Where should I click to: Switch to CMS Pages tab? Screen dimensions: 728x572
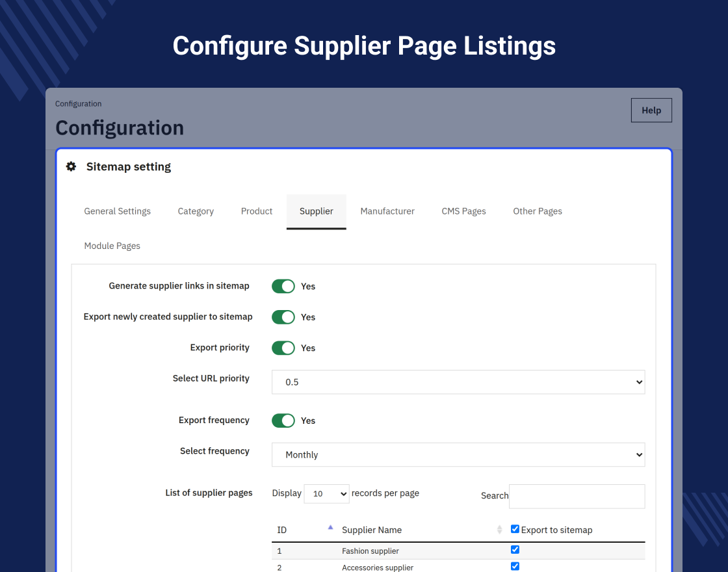click(464, 211)
